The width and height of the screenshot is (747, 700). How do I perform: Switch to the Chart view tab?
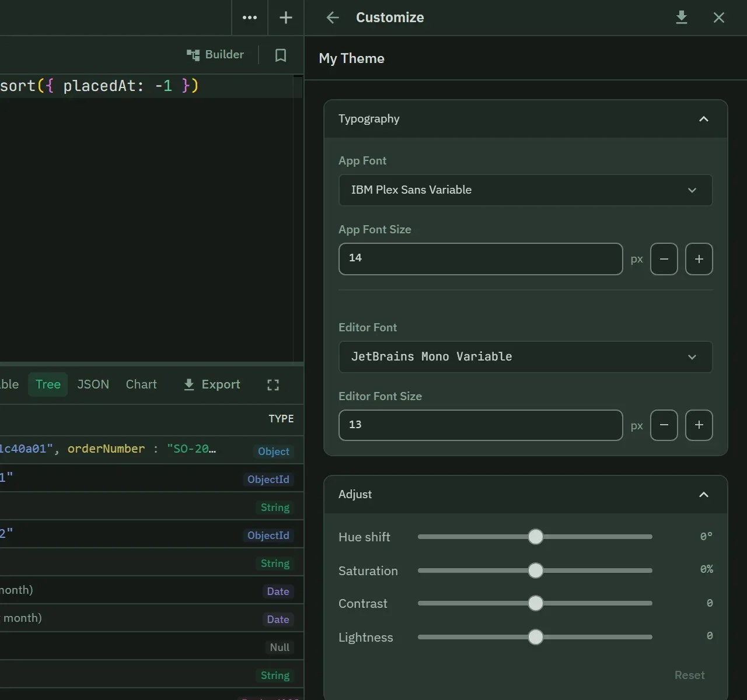pos(141,384)
